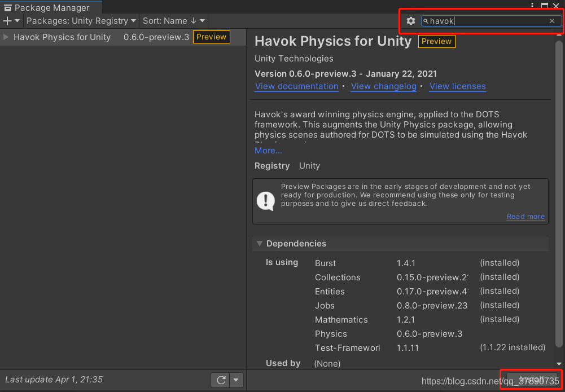
Task: Open the add package plus menu
Action: pyautogui.click(x=11, y=21)
